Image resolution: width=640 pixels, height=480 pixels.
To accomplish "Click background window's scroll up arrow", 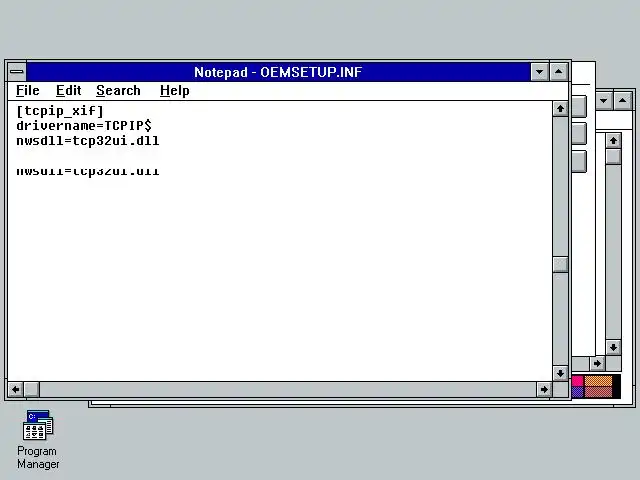I will [x=613, y=141].
